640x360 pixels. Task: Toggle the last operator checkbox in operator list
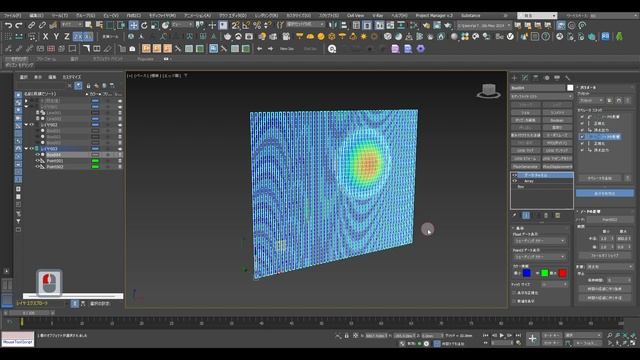582,150
